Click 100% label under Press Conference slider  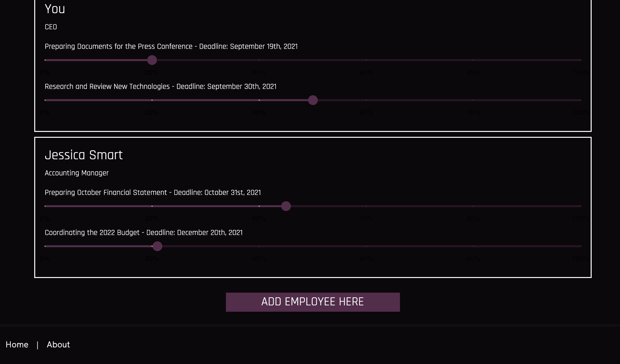pyautogui.click(x=580, y=73)
